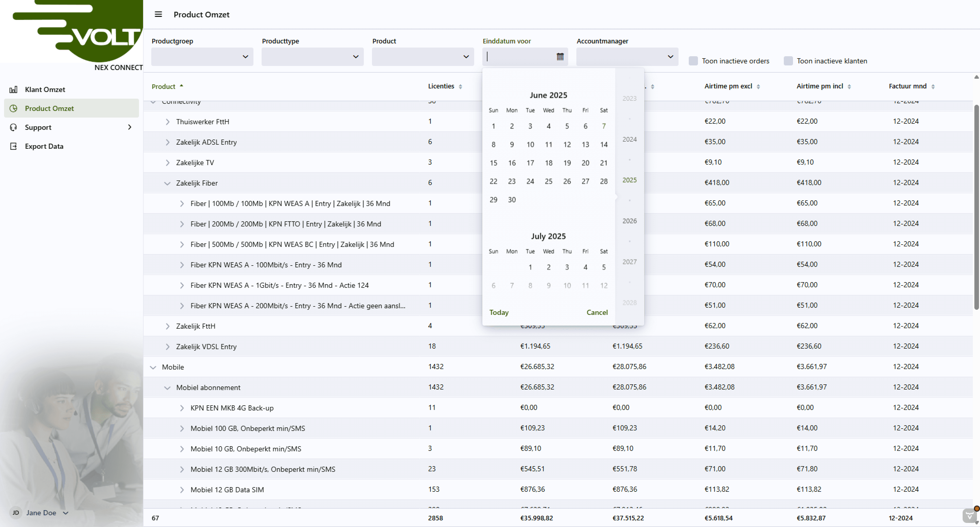
Task: Open the Accountmanager dropdown
Action: (x=627, y=57)
